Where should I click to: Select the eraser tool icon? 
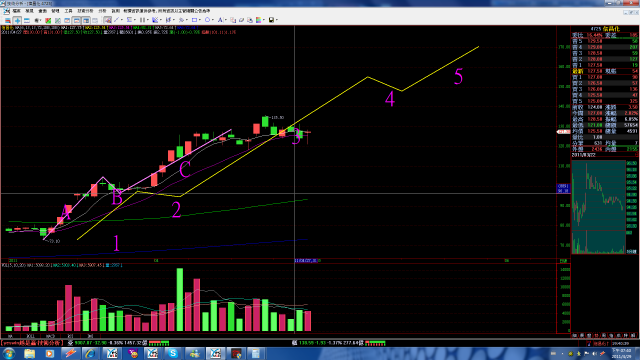(x=242, y=20)
